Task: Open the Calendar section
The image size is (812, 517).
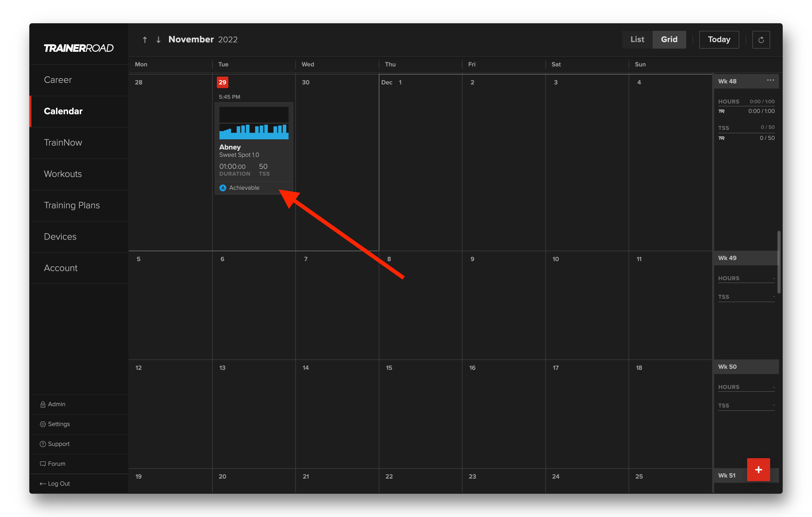Action: [79, 111]
